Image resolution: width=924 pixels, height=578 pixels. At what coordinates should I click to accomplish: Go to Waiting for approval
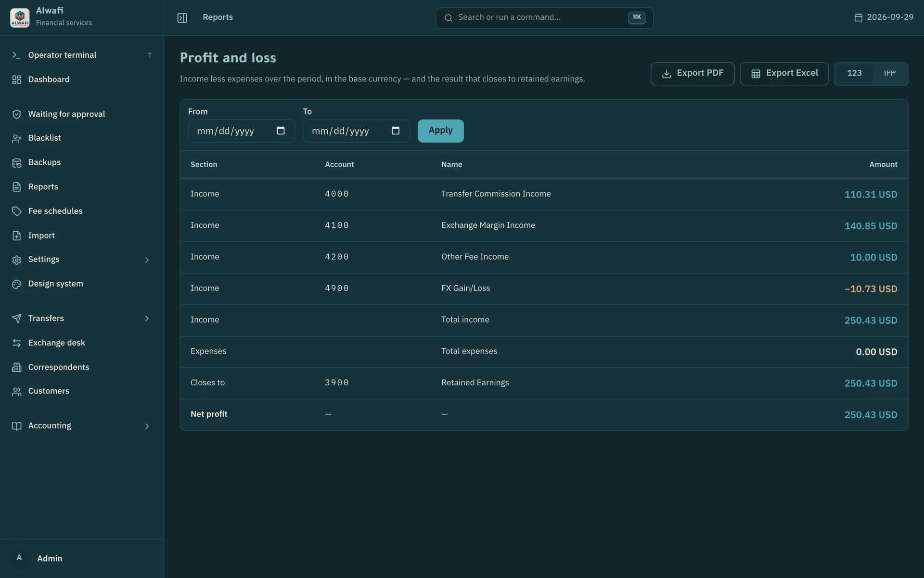click(x=82, y=114)
